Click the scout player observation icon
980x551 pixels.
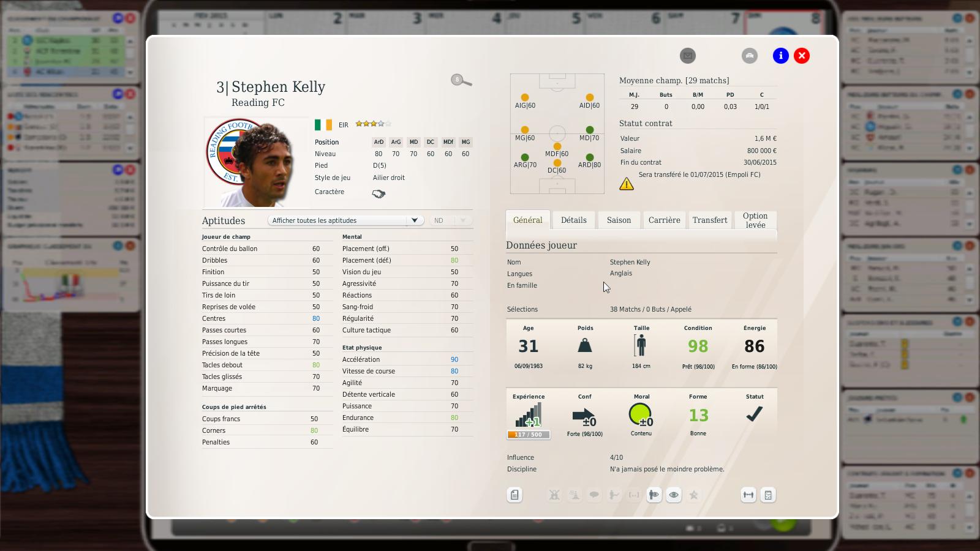click(x=654, y=495)
